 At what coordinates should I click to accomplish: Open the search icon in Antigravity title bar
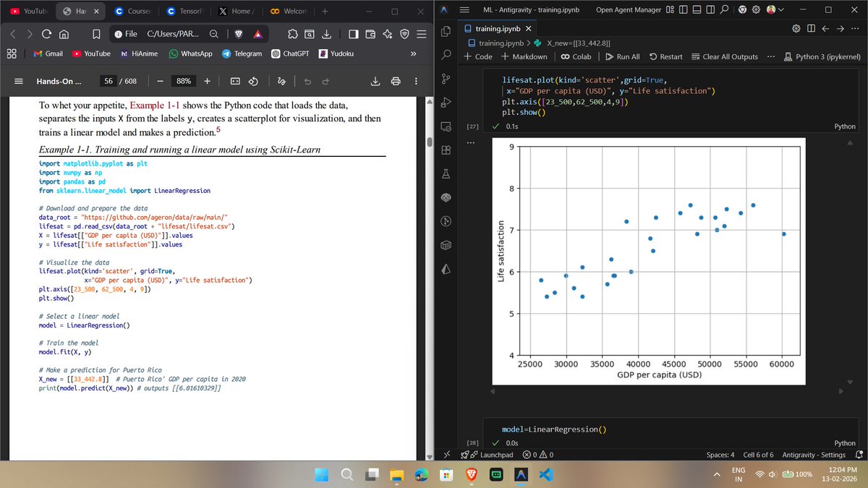(724, 10)
